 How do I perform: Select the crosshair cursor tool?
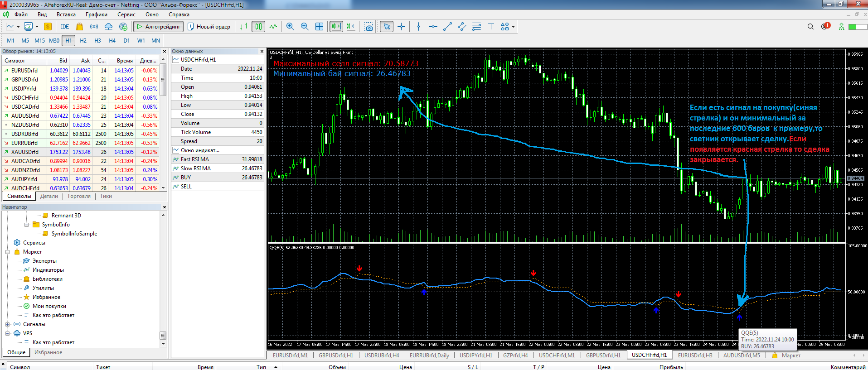(401, 27)
